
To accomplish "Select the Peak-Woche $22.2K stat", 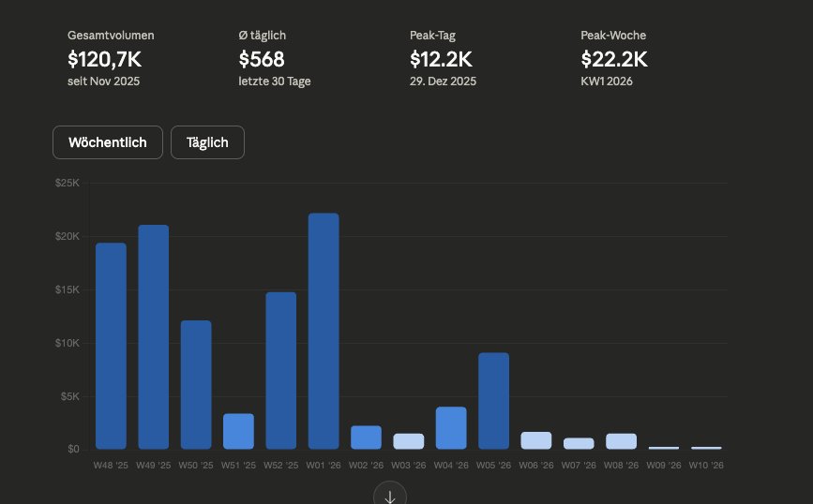I will (x=614, y=60).
